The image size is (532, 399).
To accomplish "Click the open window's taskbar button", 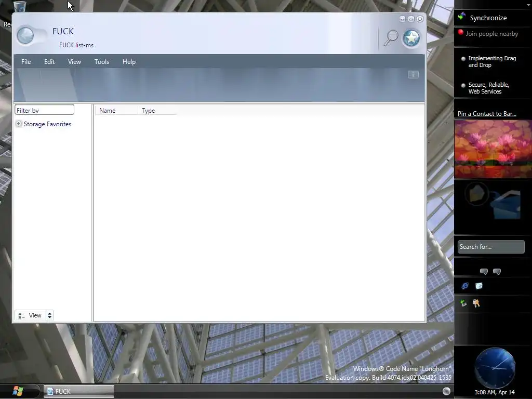I will [79, 391].
